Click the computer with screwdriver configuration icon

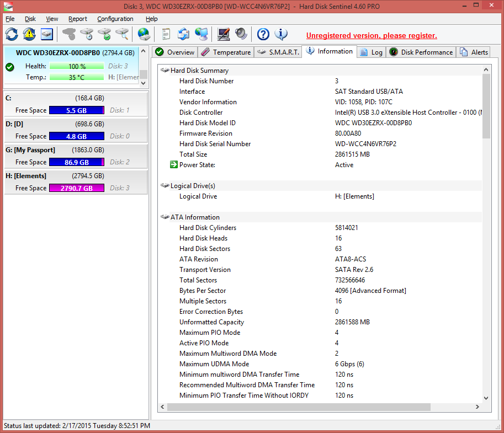point(224,34)
